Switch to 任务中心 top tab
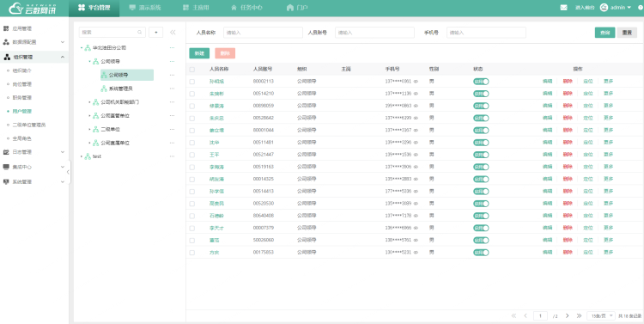 [x=246, y=9]
